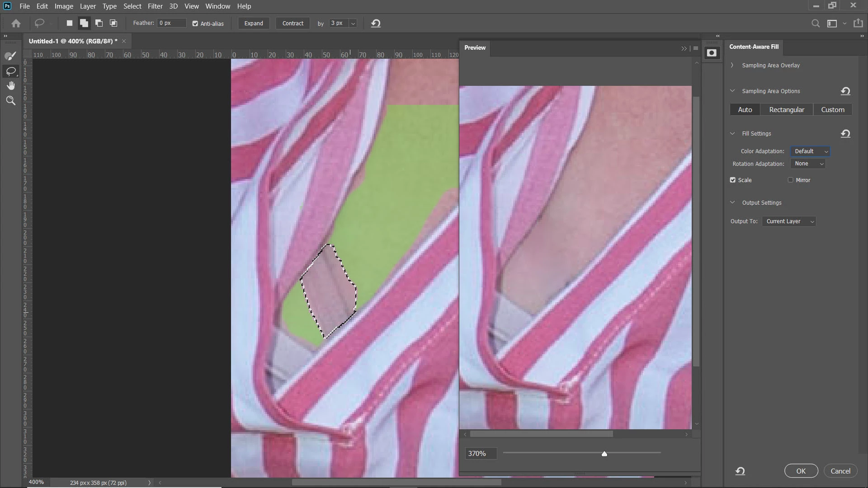Select the Lasso tool in left toolbar

[10, 71]
